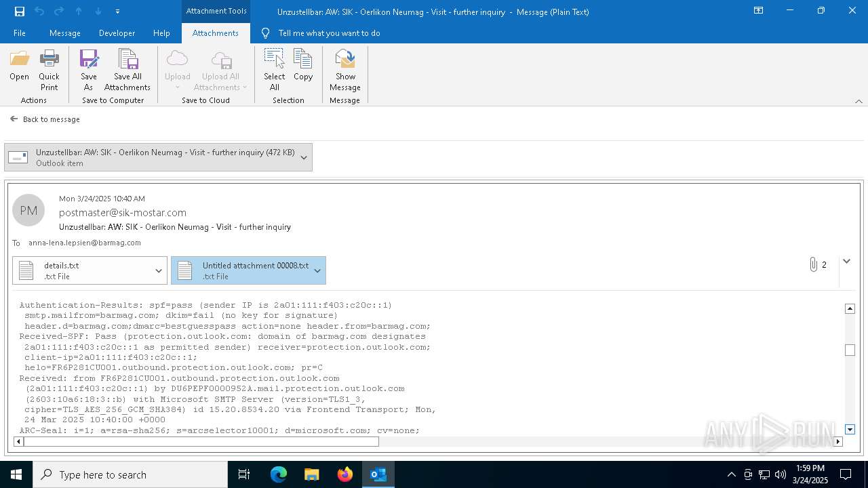
Task: Click the PM sender avatar
Action: tap(28, 211)
